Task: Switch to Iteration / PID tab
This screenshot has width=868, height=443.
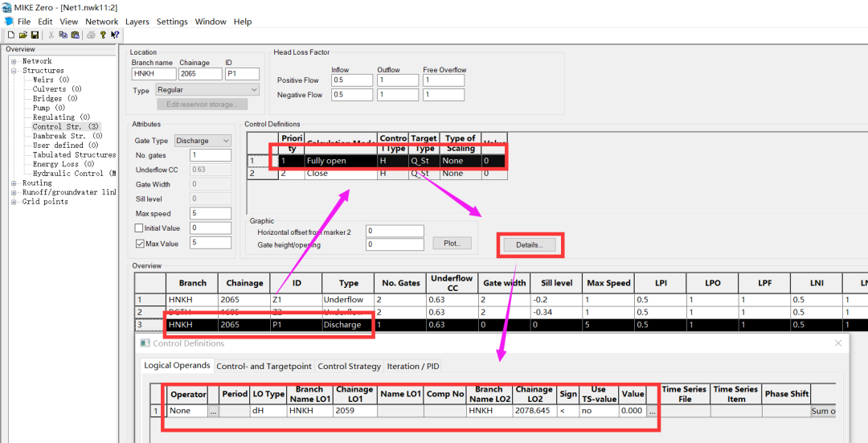Action: (413, 366)
